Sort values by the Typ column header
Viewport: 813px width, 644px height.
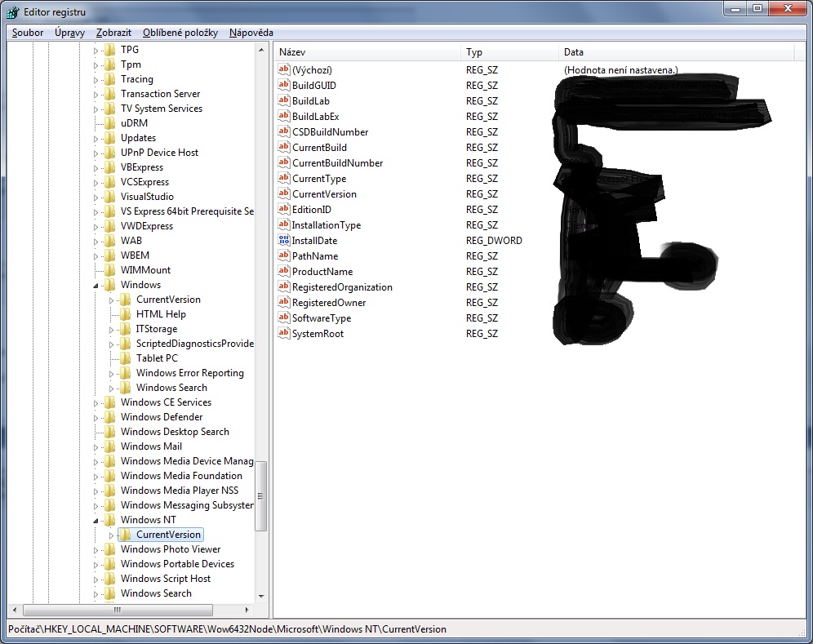coord(509,52)
